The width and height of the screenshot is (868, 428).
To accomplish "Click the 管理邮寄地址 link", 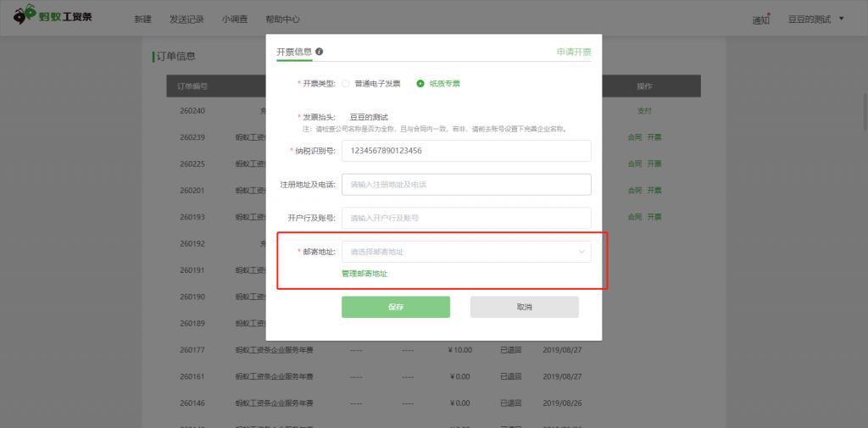I will [364, 274].
